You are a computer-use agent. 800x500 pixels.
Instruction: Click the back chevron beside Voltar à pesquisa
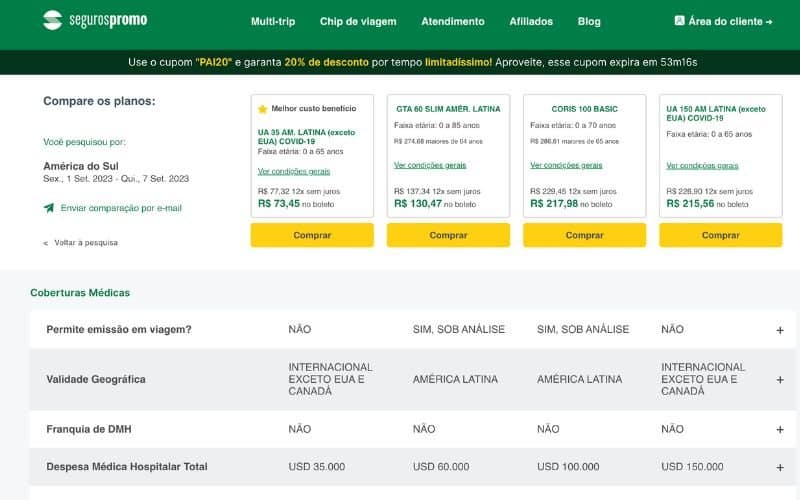pos(45,243)
